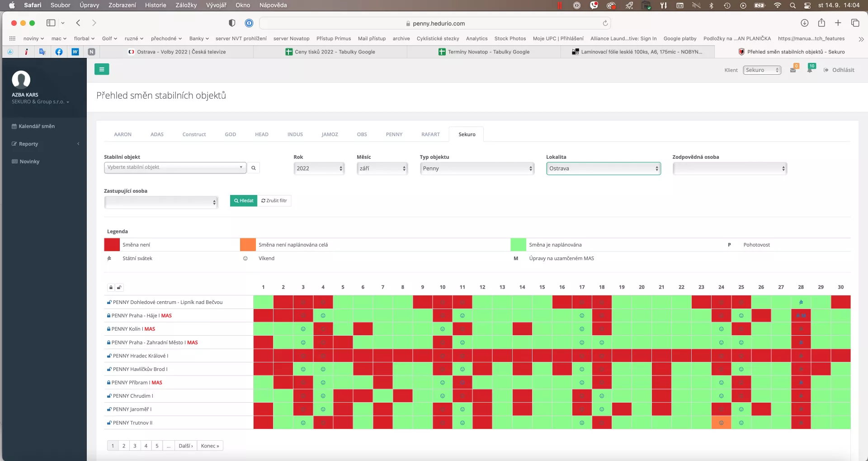Switch to the AARON tab

[123, 134]
